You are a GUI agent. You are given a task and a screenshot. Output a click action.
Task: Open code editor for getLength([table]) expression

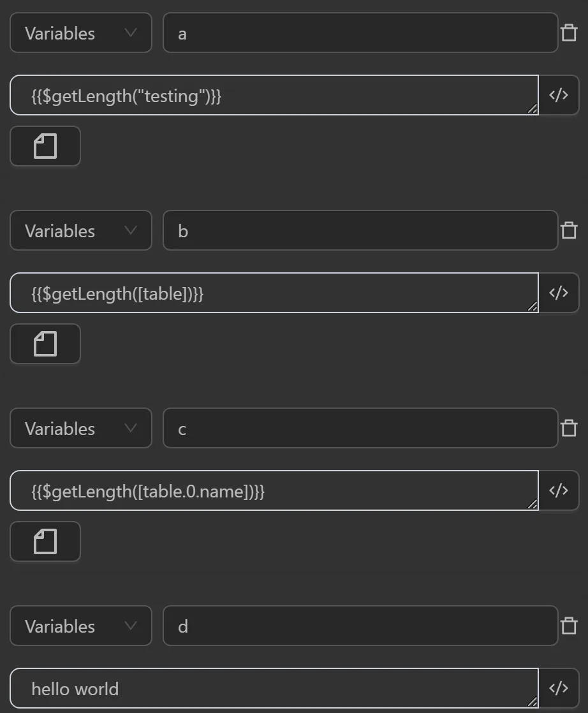point(559,293)
